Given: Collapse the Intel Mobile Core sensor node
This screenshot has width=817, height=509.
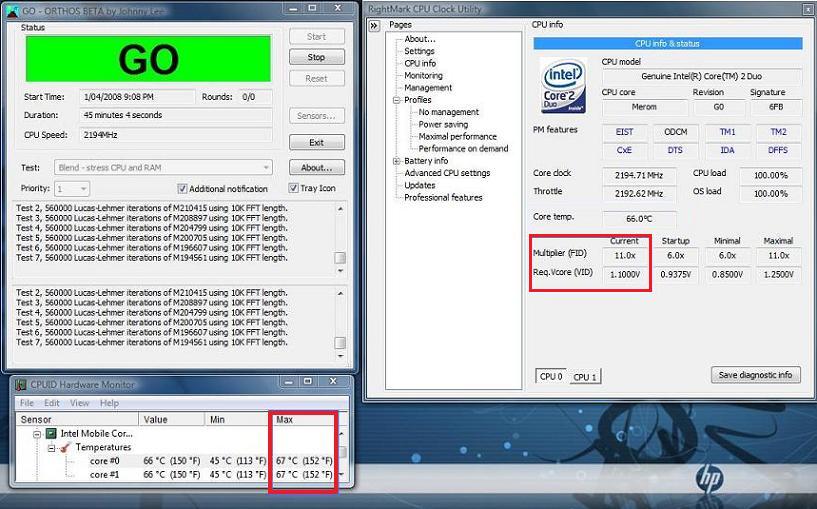Looking at the screenshot, I should (x=37, y=433).
